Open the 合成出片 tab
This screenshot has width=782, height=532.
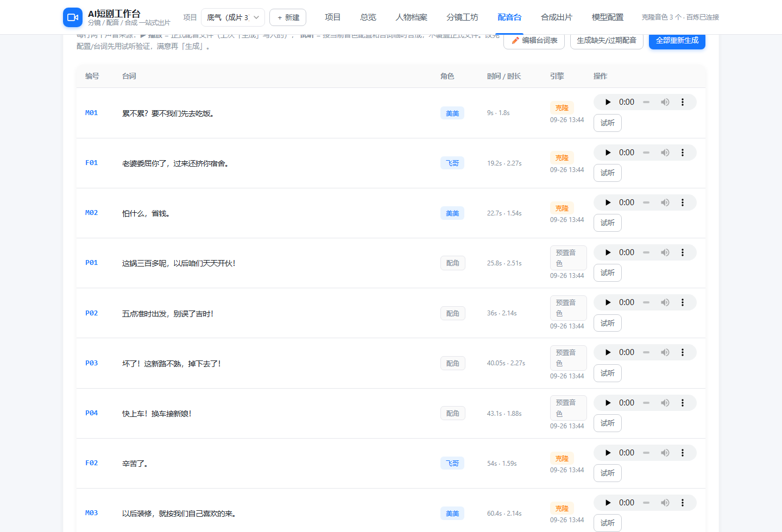(557, 17)
